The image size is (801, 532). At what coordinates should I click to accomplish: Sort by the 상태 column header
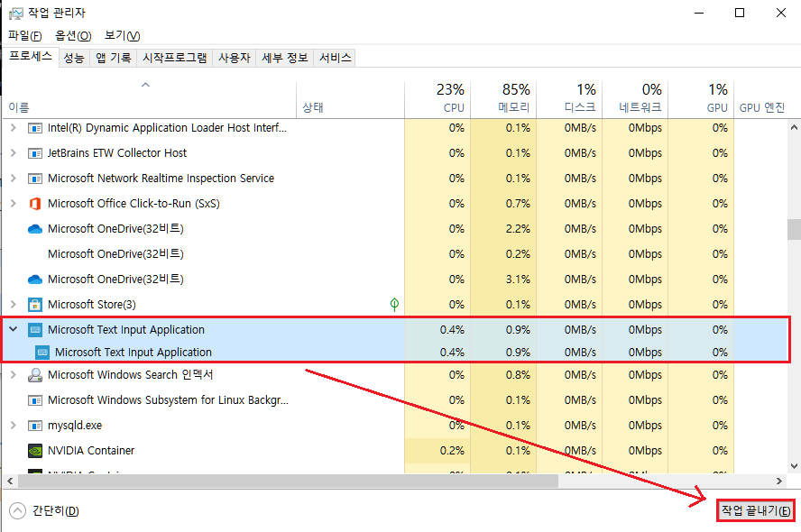click(350, 99)
